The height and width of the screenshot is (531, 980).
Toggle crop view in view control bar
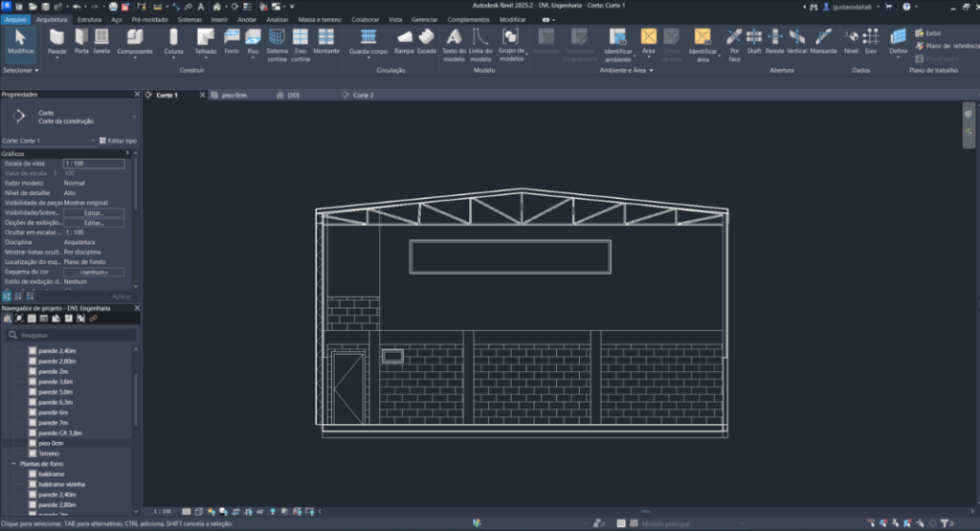coord(234,512)
